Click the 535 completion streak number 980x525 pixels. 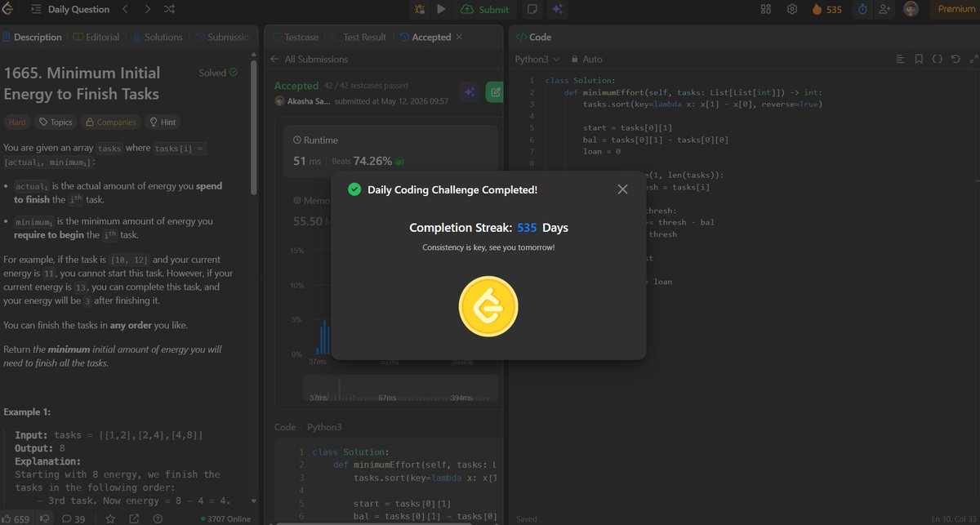[x=527, y=228]
